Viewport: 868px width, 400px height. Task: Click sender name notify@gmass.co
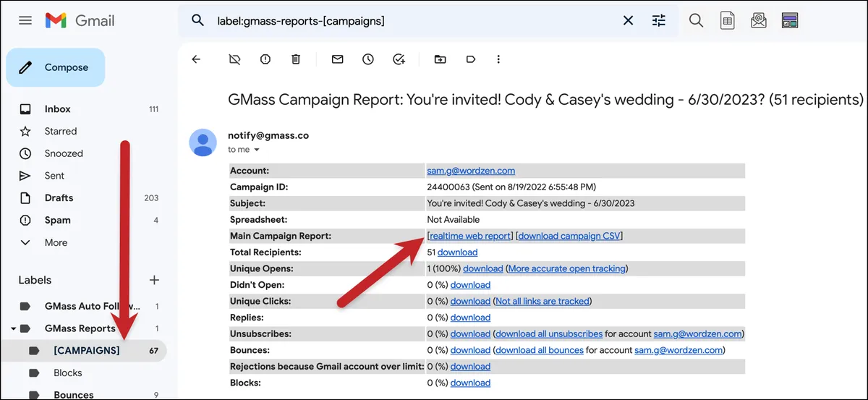tap(268, 136)
